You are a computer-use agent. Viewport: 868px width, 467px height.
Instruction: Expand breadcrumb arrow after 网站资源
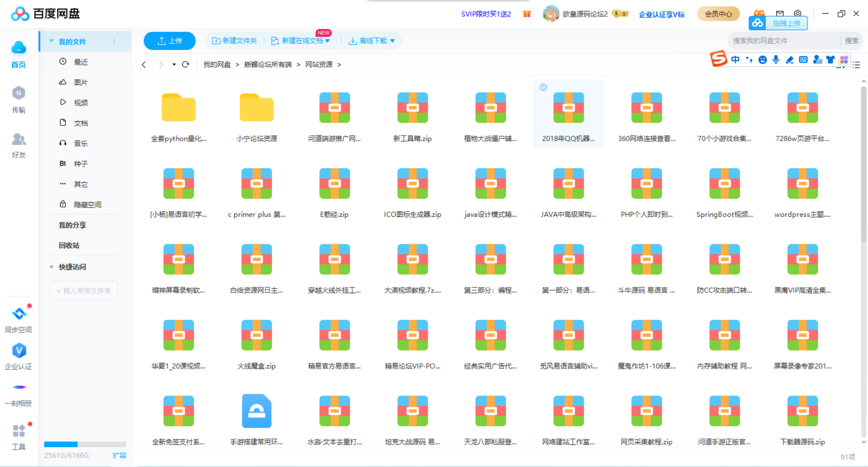coord(339,65)
